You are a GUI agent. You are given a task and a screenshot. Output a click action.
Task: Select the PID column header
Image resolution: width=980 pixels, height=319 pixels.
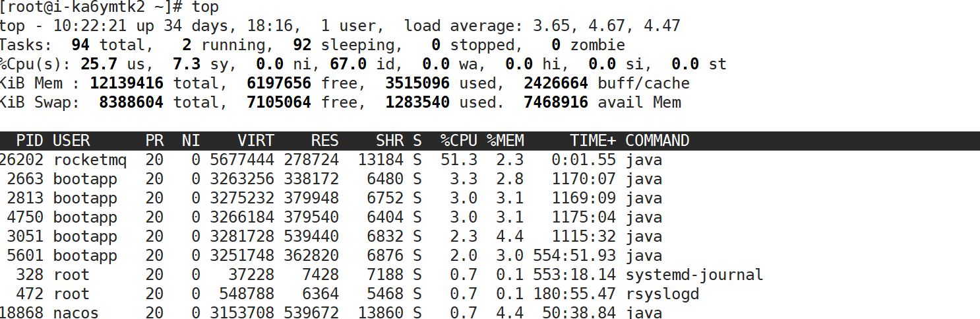pos(30,141)
